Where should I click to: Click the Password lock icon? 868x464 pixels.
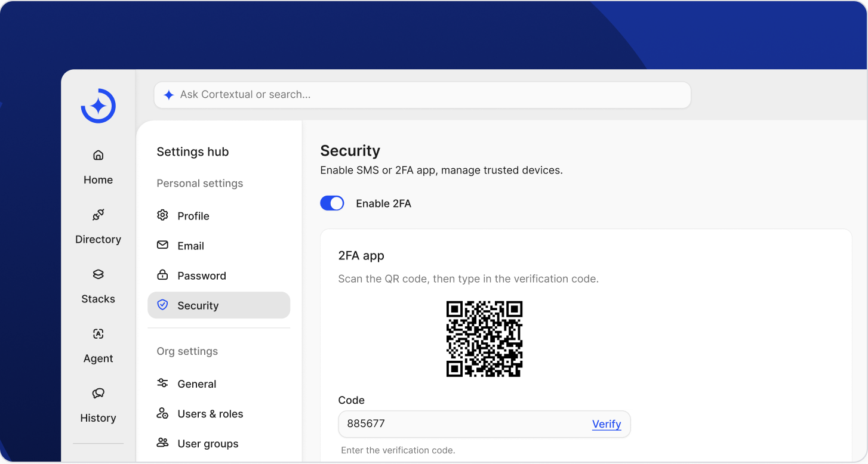[x=162, y=275]
